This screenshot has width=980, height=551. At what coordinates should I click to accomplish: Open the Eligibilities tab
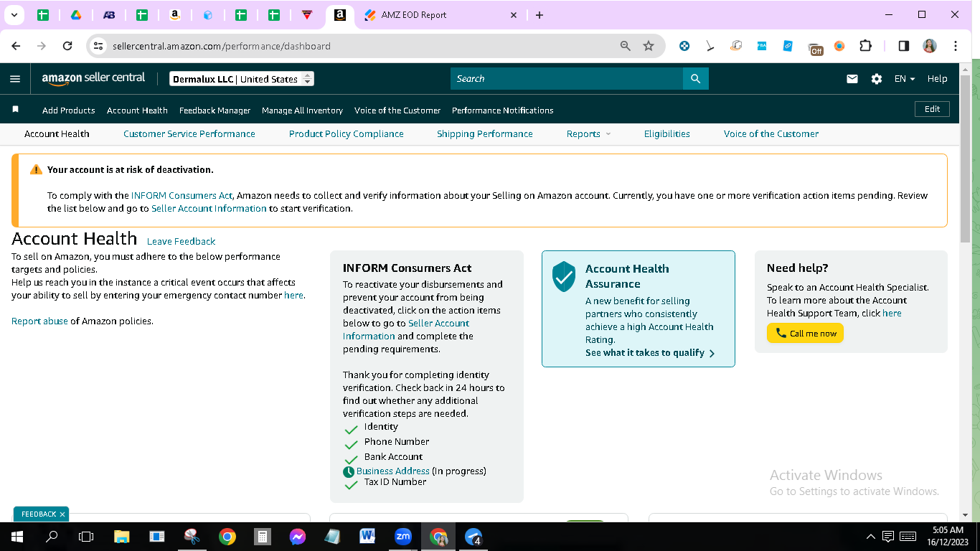pos(667,133)
